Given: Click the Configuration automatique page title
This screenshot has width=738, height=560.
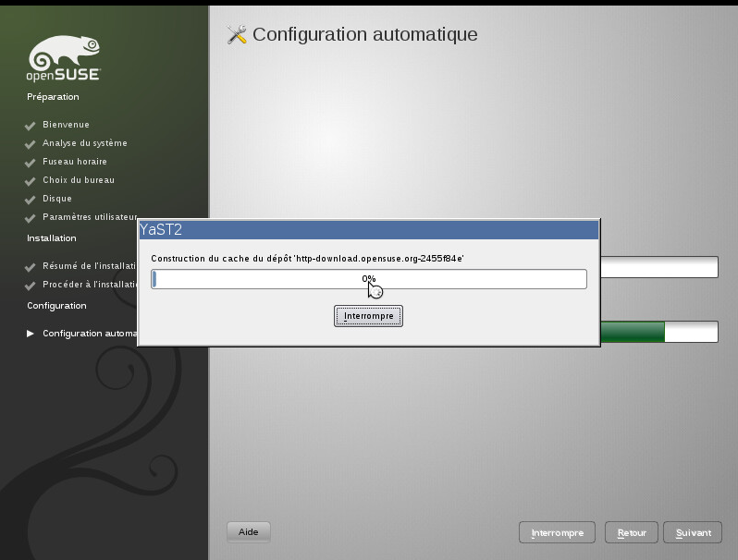Looking at the screenshot, I should click(x=364, y=34).
